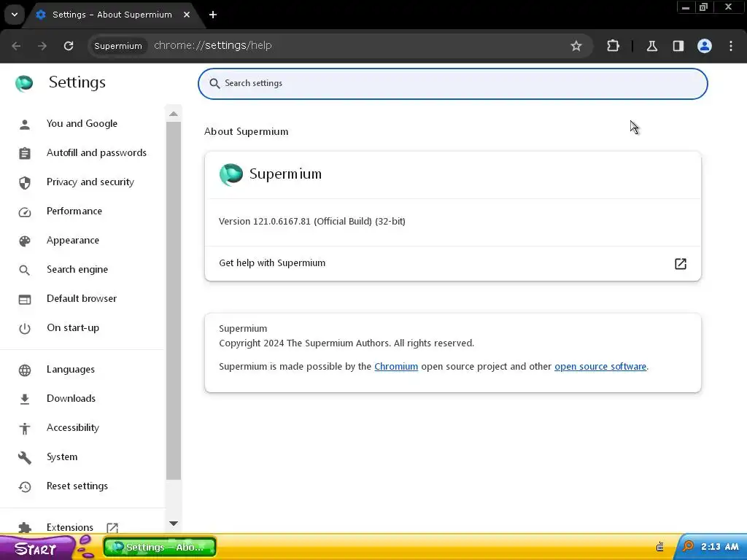747x560 pixels.
Task: Click the wrench System icon
Action: click(x=25, y=458)
